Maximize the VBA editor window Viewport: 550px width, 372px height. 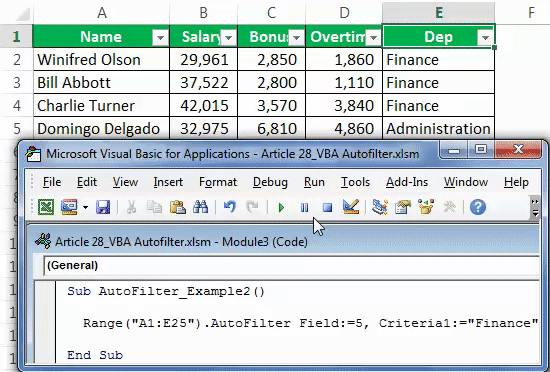tap(481, 150)
